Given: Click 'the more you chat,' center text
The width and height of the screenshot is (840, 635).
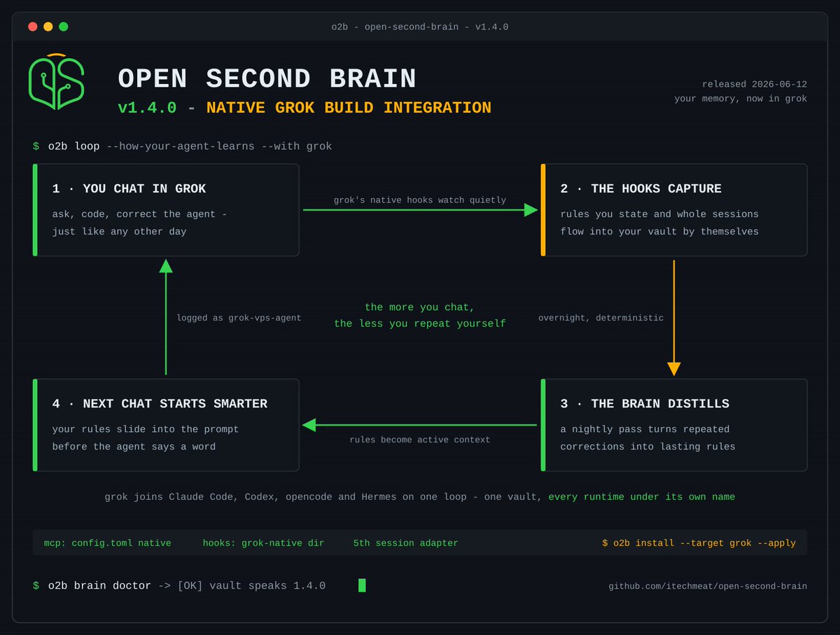Looking at the screenshot, I should (420, 307).
